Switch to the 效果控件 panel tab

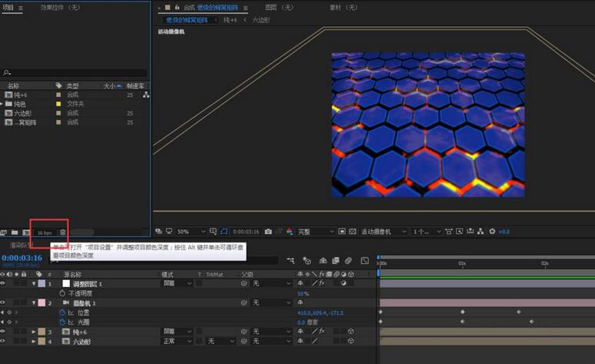(x=55, y=7)
